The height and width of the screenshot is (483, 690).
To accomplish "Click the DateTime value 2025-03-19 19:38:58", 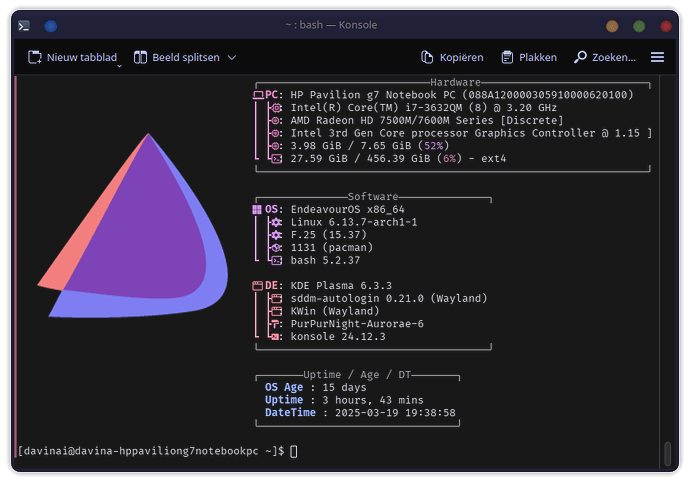I will (x=395, y=413).
